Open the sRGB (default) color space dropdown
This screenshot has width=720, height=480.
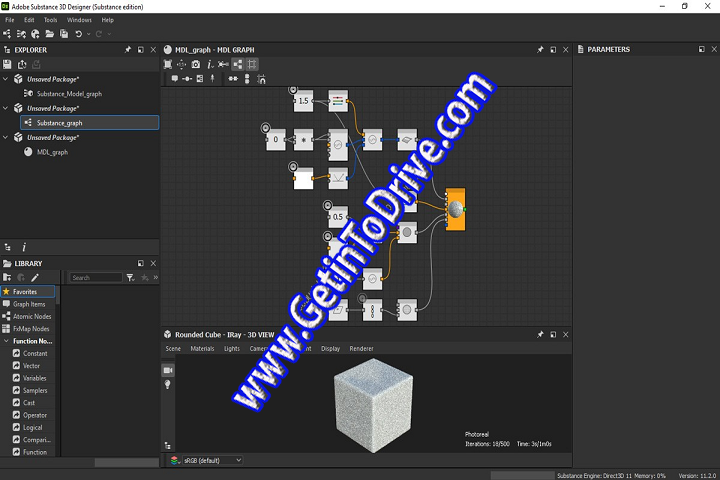tap(212, 460)
